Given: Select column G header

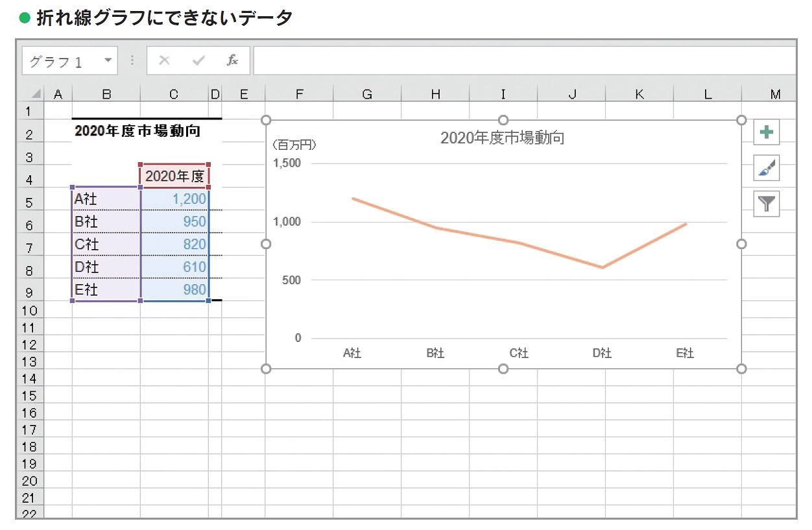Looking at the screenshot, I should click(x=367, y=95).
